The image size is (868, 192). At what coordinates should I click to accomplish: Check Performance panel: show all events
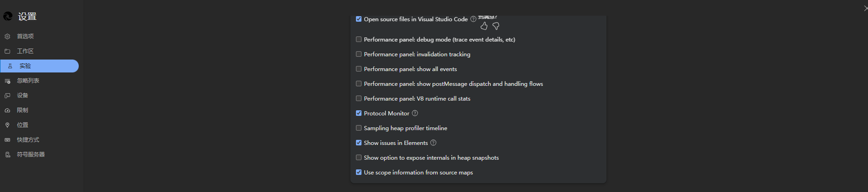(x=359, y=69)
